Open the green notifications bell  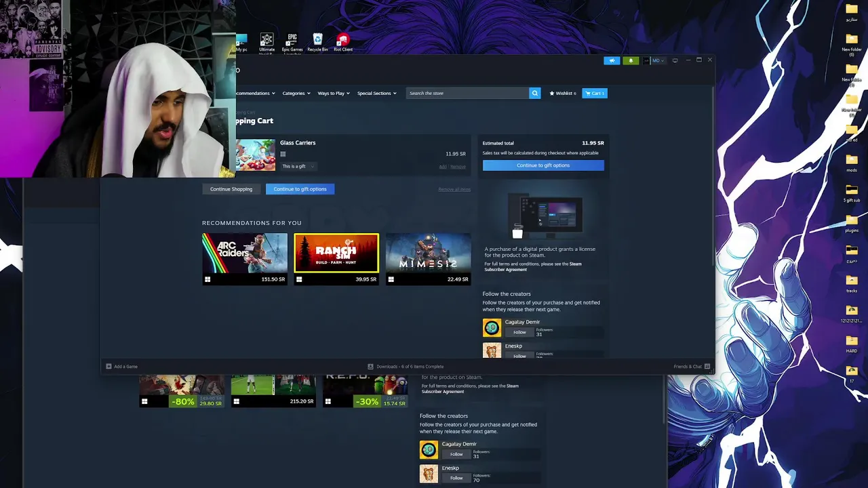(x=631, y=60)
